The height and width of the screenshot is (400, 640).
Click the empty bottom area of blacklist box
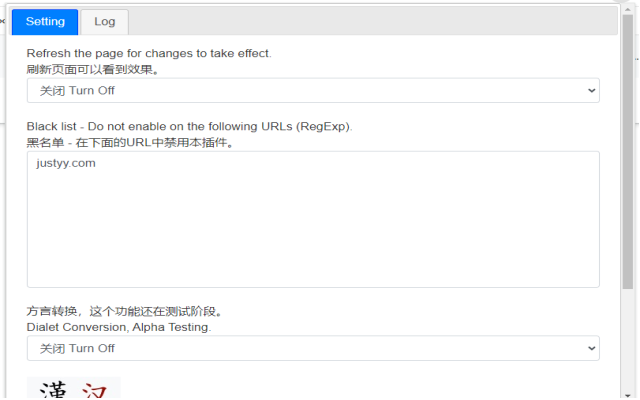(x=313, y=270)
